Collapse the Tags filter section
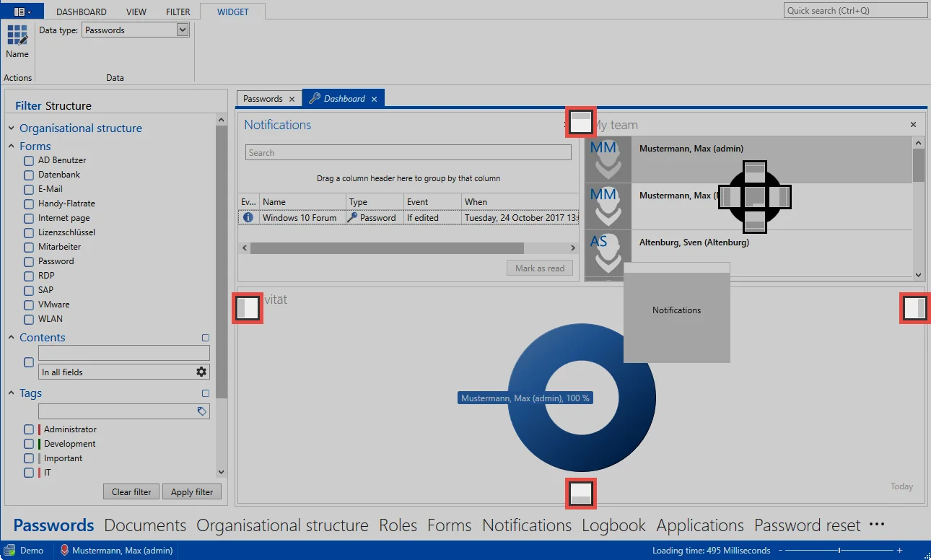 (12, 393)
